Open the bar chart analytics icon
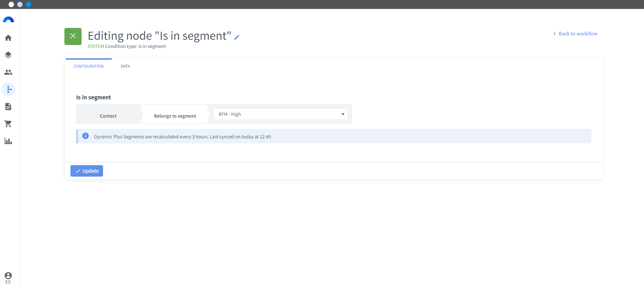Image resolution: width=644 pixels, height=286 pixels. (x=8, y=141)
